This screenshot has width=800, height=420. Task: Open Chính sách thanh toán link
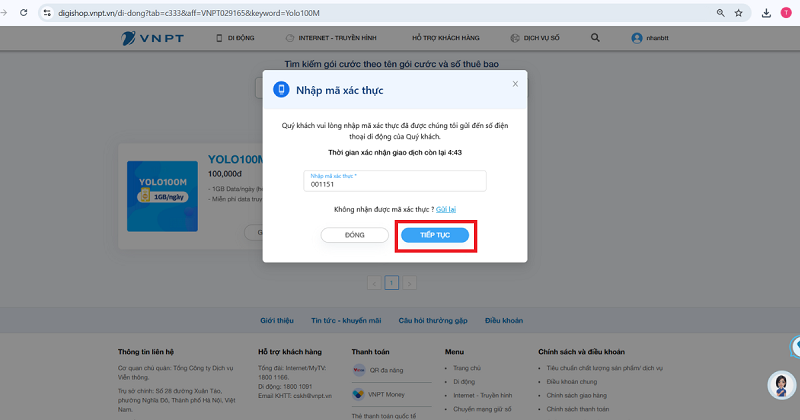578,409
